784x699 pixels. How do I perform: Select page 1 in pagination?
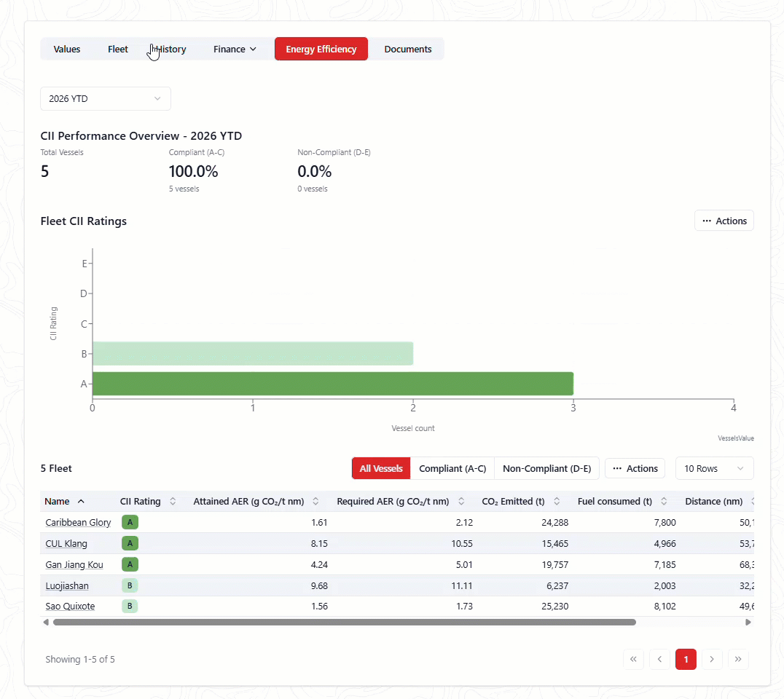click(x=686, y=659)
